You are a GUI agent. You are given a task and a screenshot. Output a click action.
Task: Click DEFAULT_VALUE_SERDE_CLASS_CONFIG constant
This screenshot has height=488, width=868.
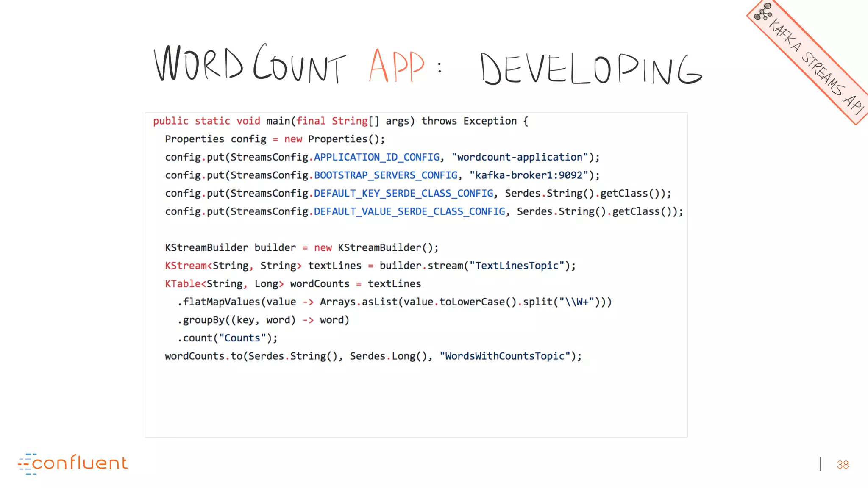pyautogui.click(x=409, y=211)
